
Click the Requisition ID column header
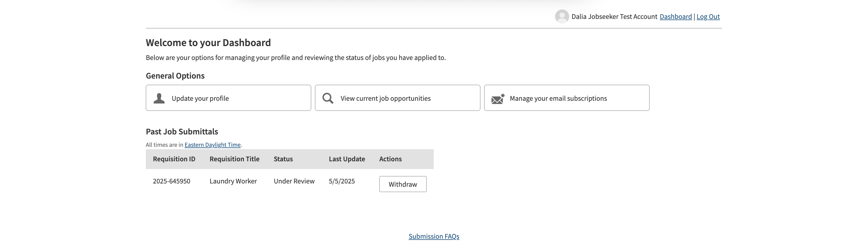[174, 159]
